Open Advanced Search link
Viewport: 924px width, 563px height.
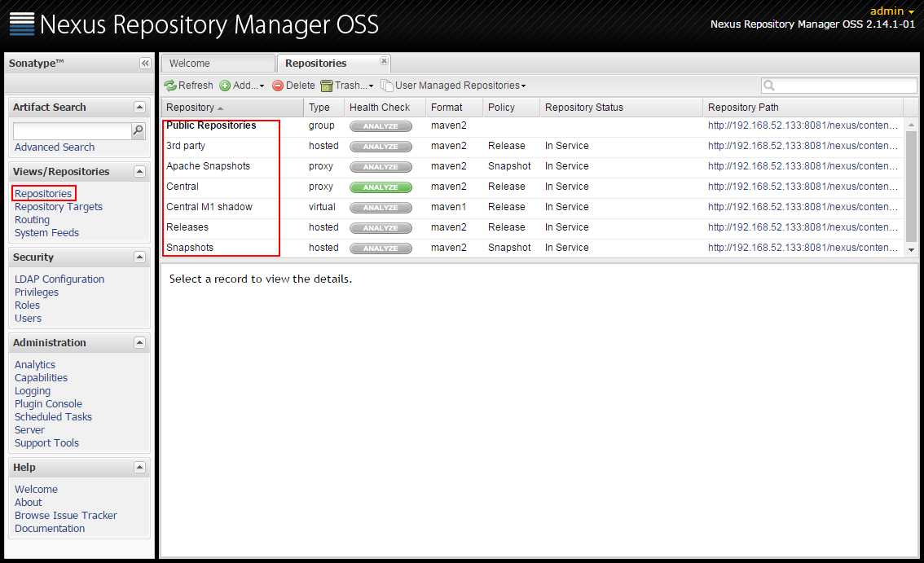(55, 147)
